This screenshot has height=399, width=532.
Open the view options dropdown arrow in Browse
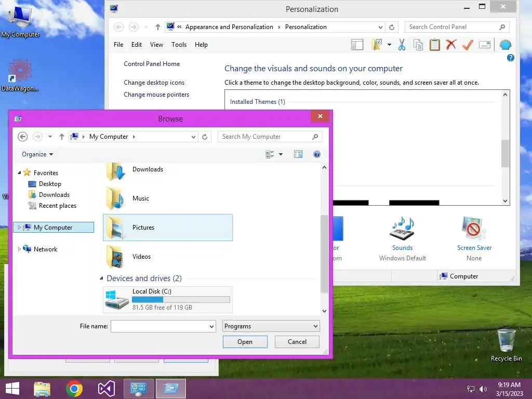coord(281,154)
